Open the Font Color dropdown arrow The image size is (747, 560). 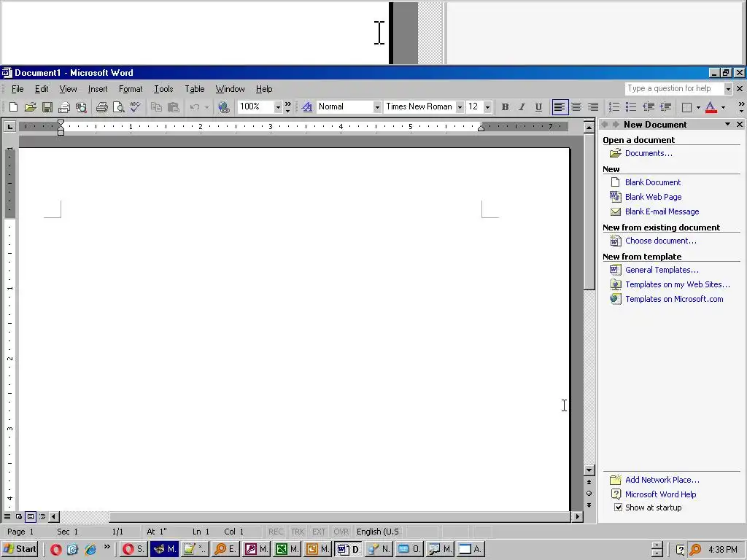723,107
